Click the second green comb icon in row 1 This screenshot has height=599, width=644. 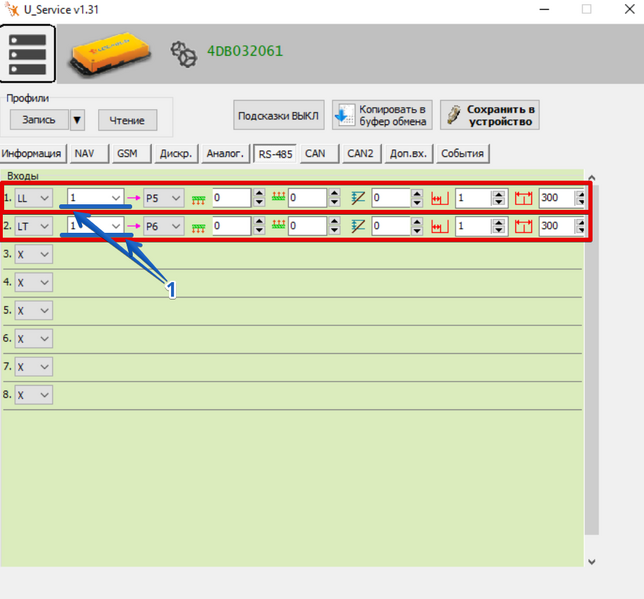tap(278, 196)
